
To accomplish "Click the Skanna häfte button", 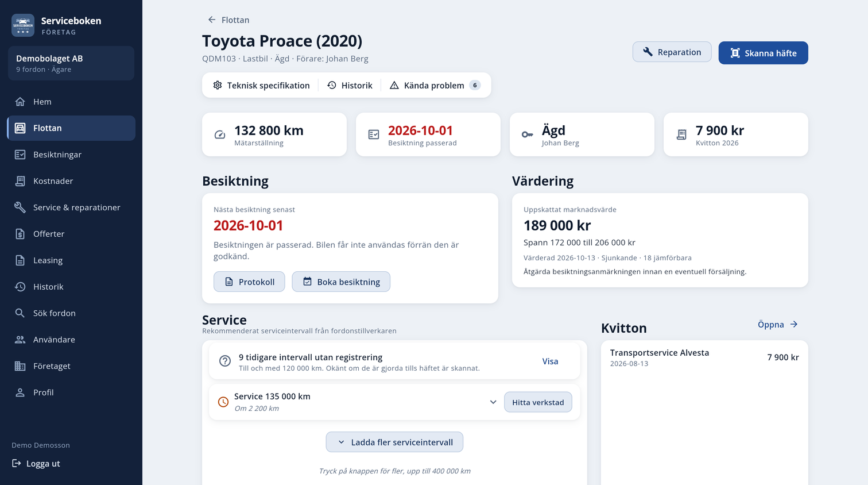I will (x=763, y=53).
